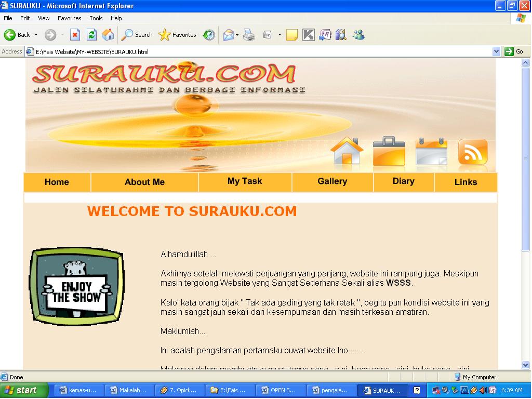Click the vertical scrollbar down arrow

526,365
